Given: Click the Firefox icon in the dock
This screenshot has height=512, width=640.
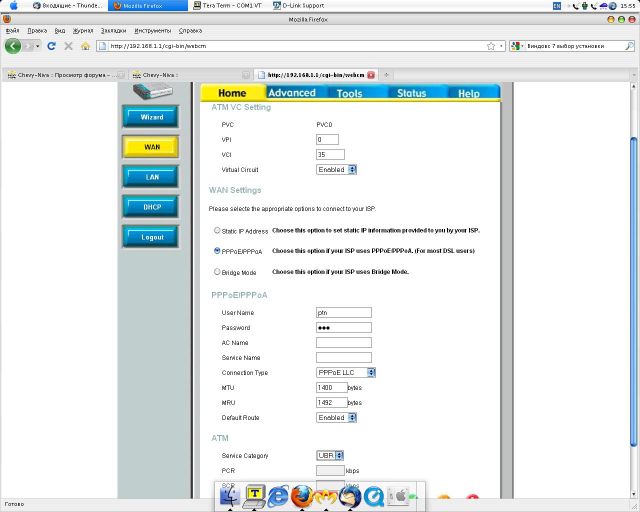Looking at the screenshot, I should pyautogui.click(x=302, y=495).
